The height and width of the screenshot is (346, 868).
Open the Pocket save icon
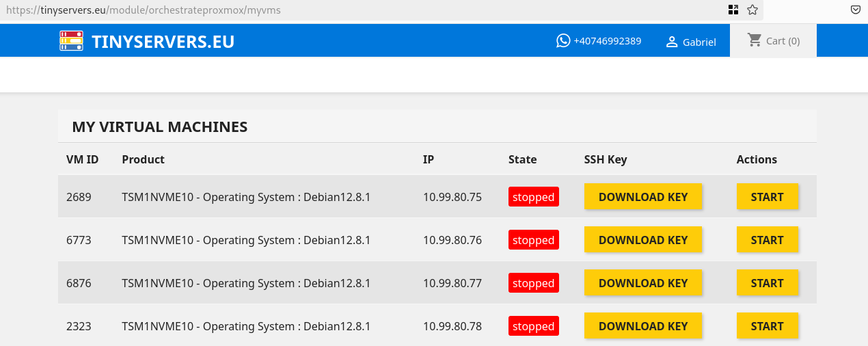click(856, 10)
